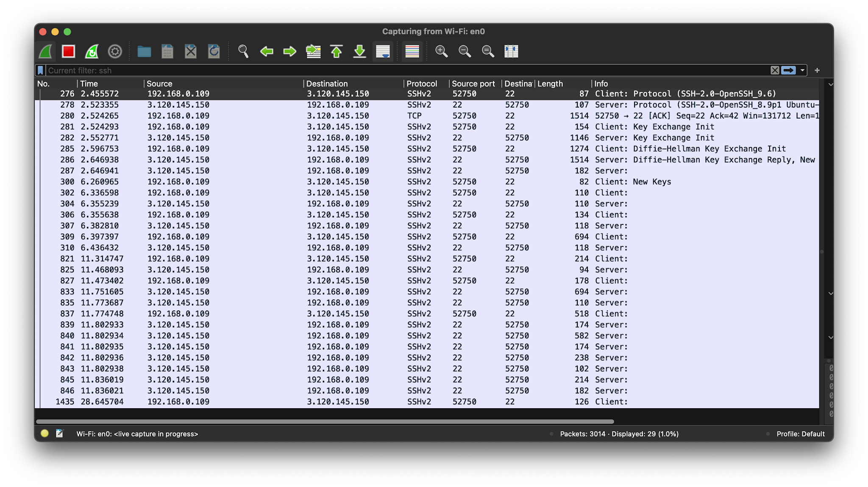The height and width of the screenshot is (487, 868).
Task: Select Client Diffie-Hellman Key Exchange Init row
Action: coord(427,149)
